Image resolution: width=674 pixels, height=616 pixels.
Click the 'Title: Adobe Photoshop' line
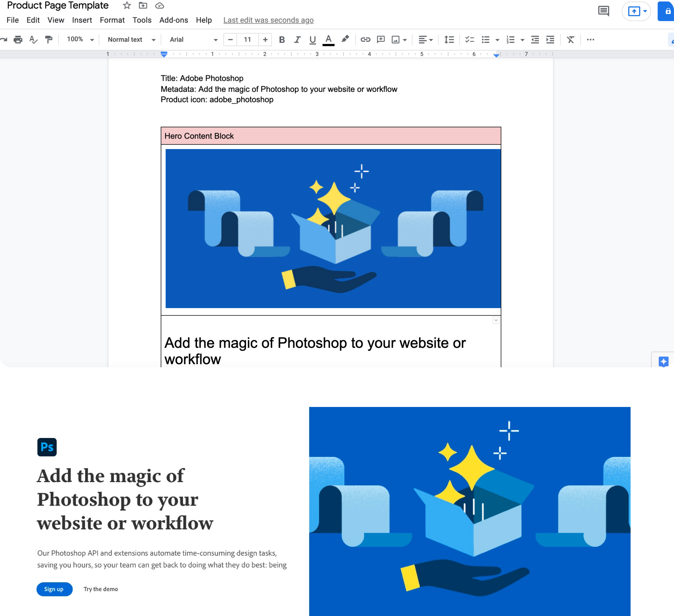point(202,78)
